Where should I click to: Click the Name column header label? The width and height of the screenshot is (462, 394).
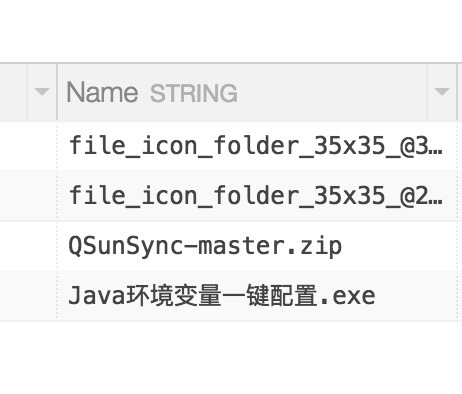point(102,92)
